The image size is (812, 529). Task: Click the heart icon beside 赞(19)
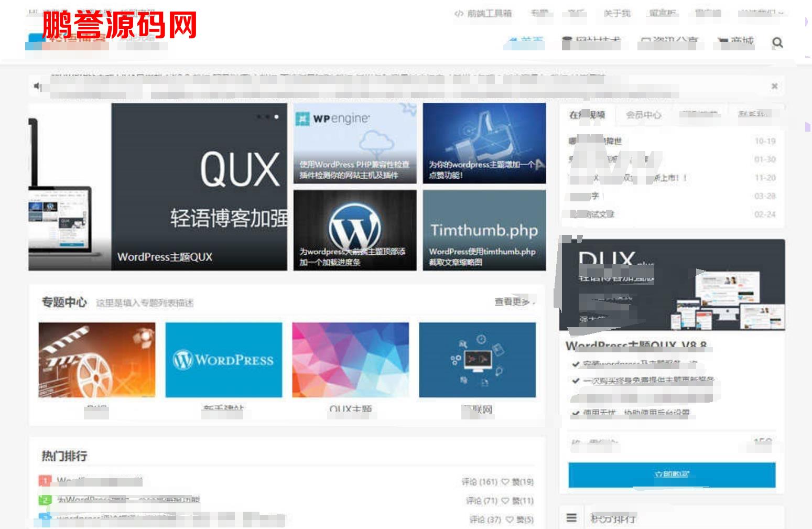coord(505,482)
